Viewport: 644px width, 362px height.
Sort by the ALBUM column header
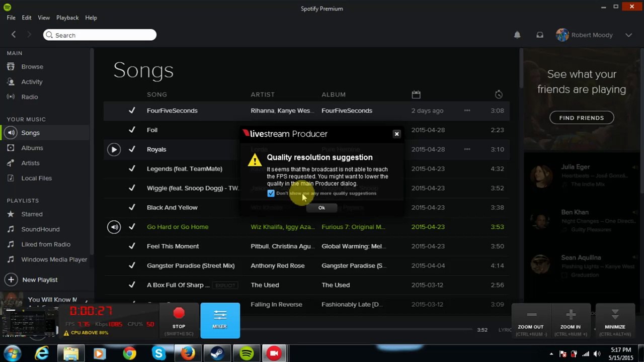click(334, 95)
